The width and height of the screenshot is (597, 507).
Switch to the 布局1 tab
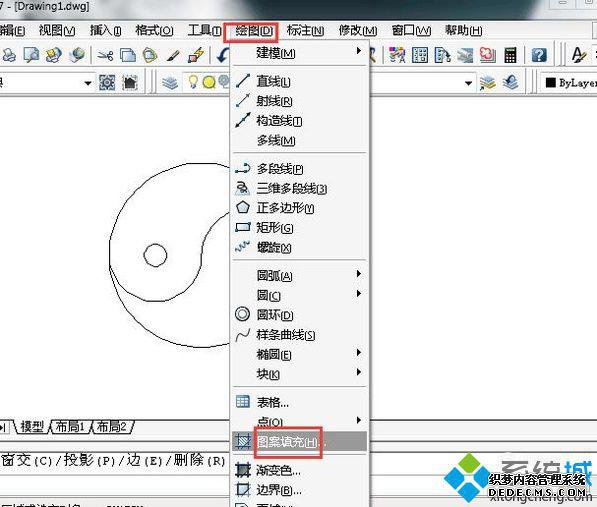[71, 426]
